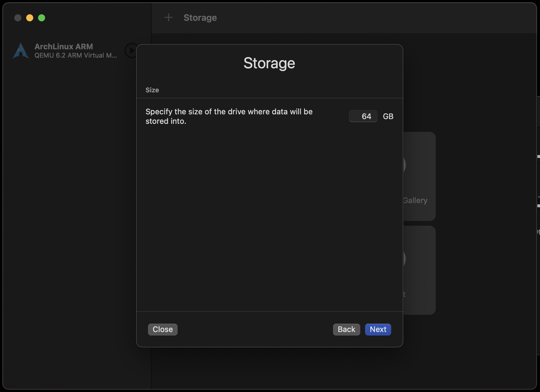540x392 pixels.
Task: Click the round icon in the Gallery card
Action: click(x=404, y=165)
